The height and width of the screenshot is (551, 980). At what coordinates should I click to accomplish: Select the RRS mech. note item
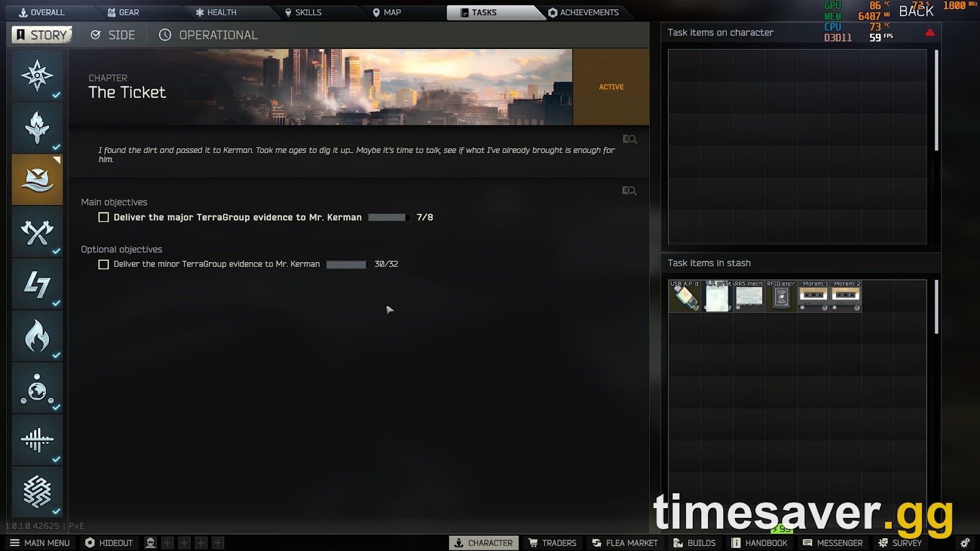tap(749, 296)
